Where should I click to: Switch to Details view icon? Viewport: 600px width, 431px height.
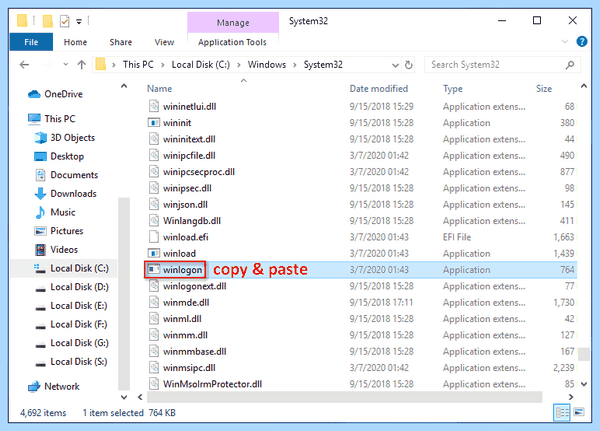[x=562, y=413]
